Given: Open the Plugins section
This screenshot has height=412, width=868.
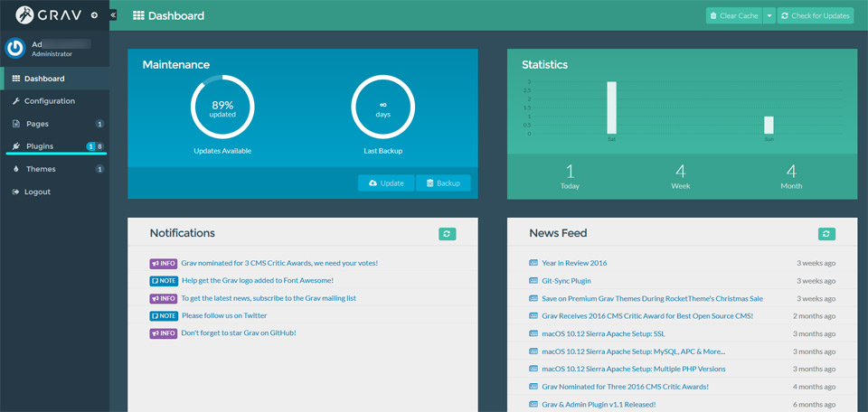Looking at the screenshot, I should coord(55,146).
